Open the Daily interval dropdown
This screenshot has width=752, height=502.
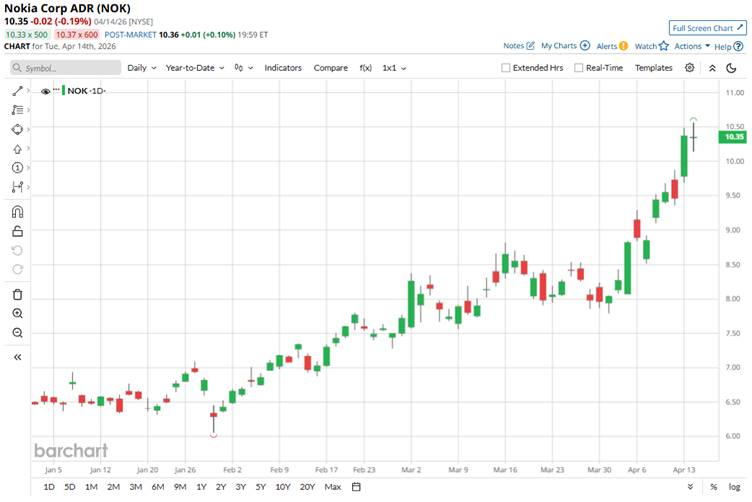140,68
